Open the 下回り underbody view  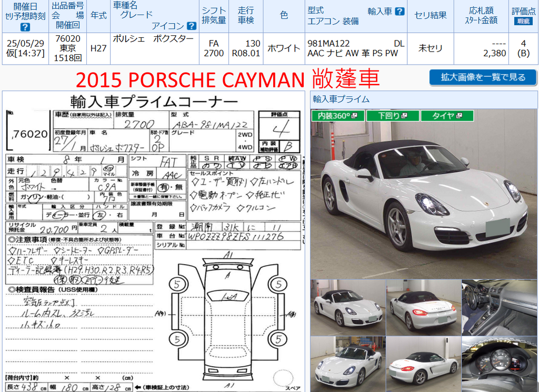click(393, 116)
